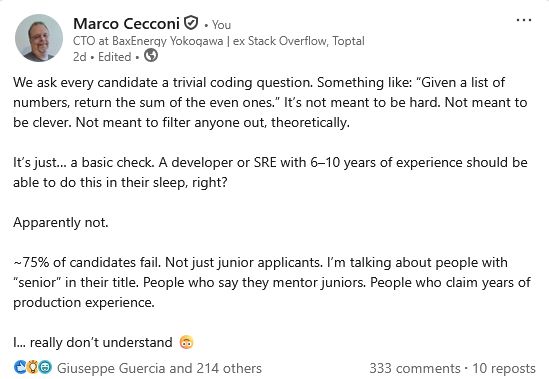Click the first paragraph about coding question
549x379 pixels.
click(270, 102)
